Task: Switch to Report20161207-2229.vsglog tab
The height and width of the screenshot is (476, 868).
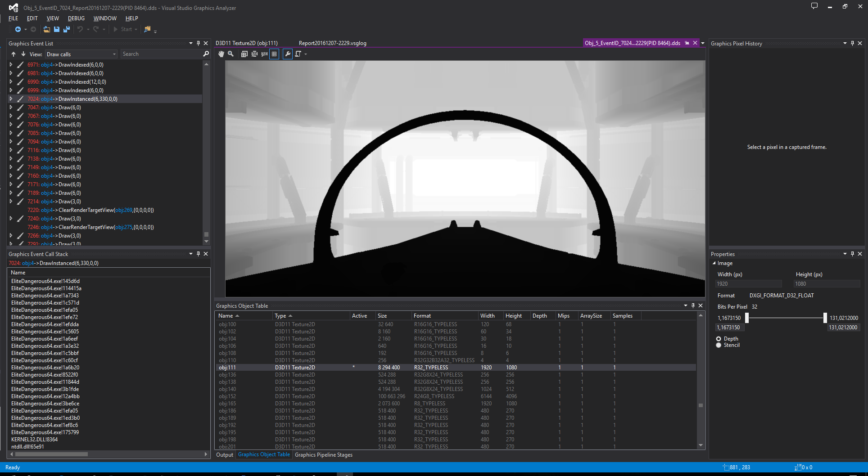Action: (333, 43)
